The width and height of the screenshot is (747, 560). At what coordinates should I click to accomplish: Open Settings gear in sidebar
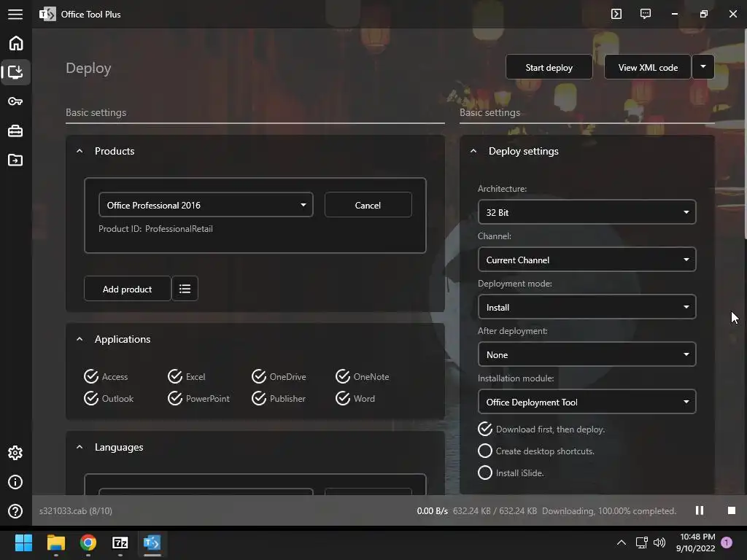[x=15, y=453]
